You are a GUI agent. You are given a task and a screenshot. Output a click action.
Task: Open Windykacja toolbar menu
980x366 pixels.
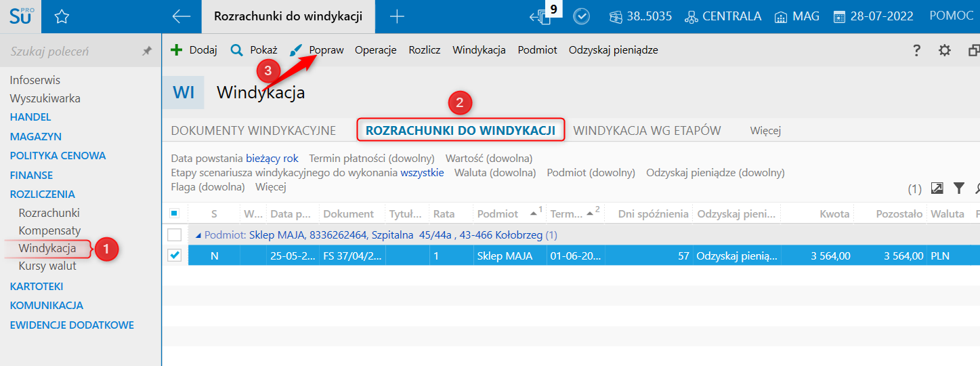[x=479, y=50]
